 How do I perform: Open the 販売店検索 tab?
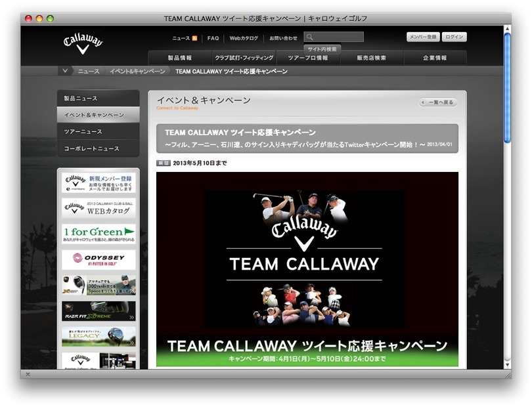(x=372, y=58)
